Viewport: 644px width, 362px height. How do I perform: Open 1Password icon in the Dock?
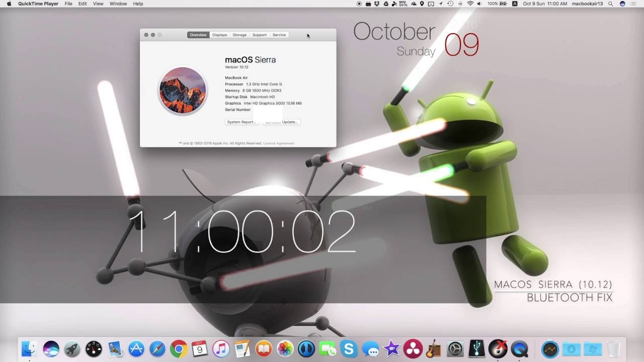306,349
